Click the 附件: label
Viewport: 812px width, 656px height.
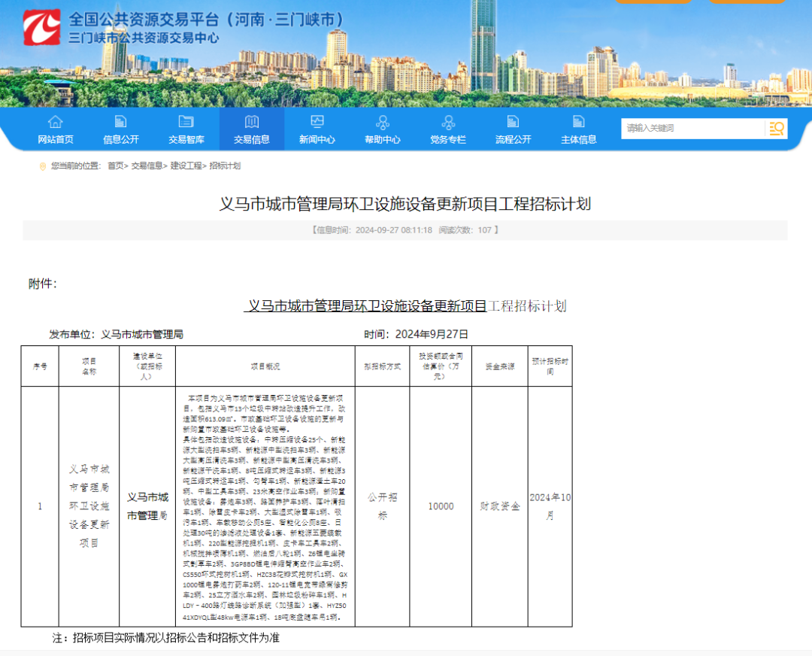tap(42, 284)
